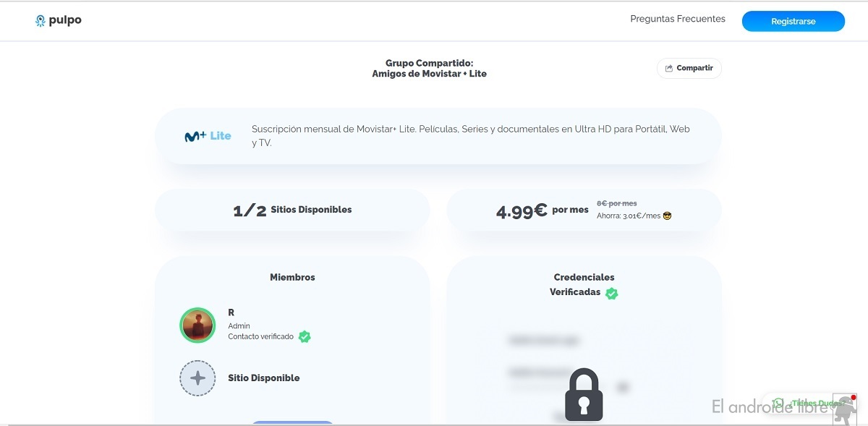Click the verified contact green badge
868x426 pixels.
(305, 336)
